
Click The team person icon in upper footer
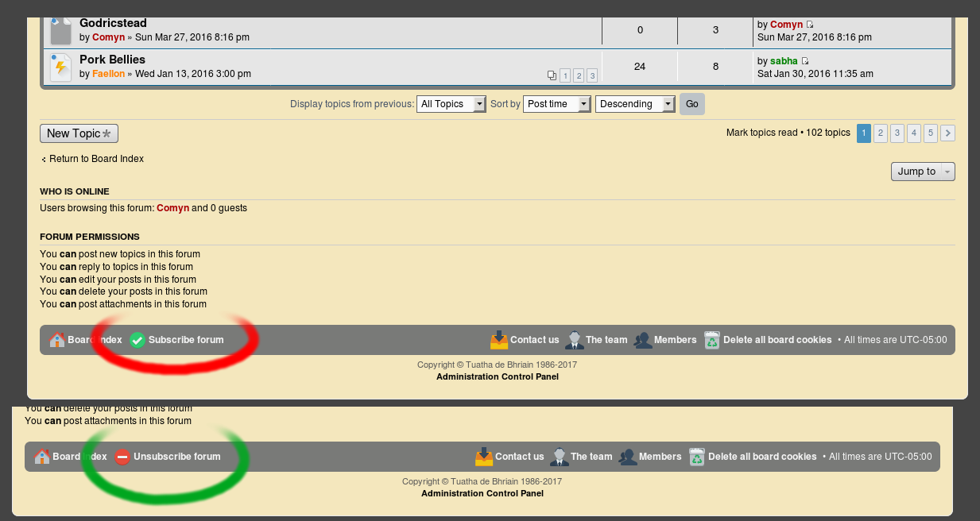(x=575, y=340)
